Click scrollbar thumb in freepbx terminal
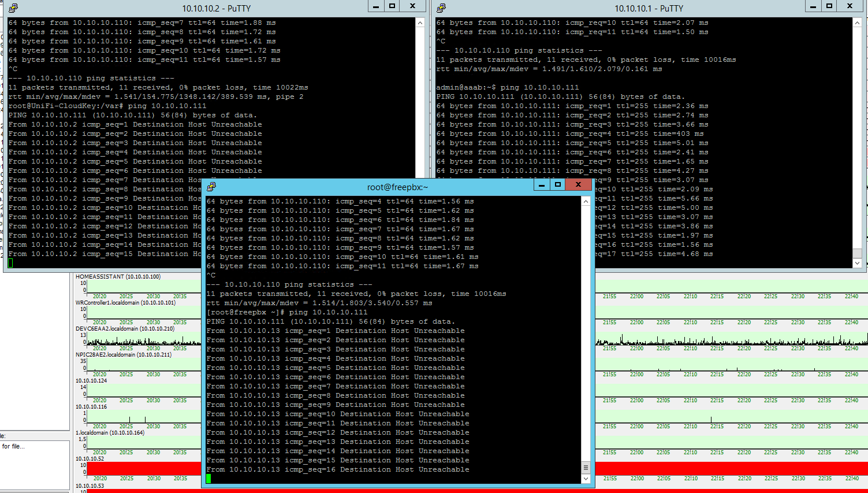Screen dimensions: 868x493 click(586, 468)
